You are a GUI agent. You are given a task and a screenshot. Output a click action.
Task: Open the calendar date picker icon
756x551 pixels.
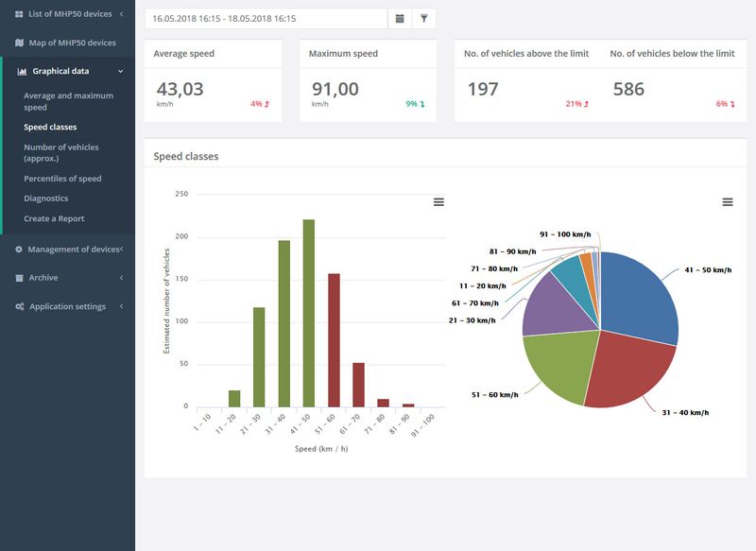pyautogui.click(x=400, y=18)
